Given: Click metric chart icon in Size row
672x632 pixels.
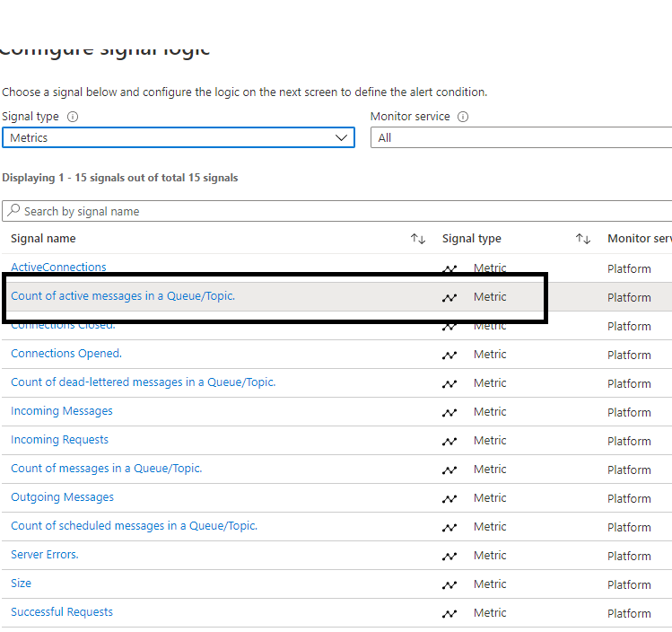Looking at the screenshot, I should coord(449,584).
